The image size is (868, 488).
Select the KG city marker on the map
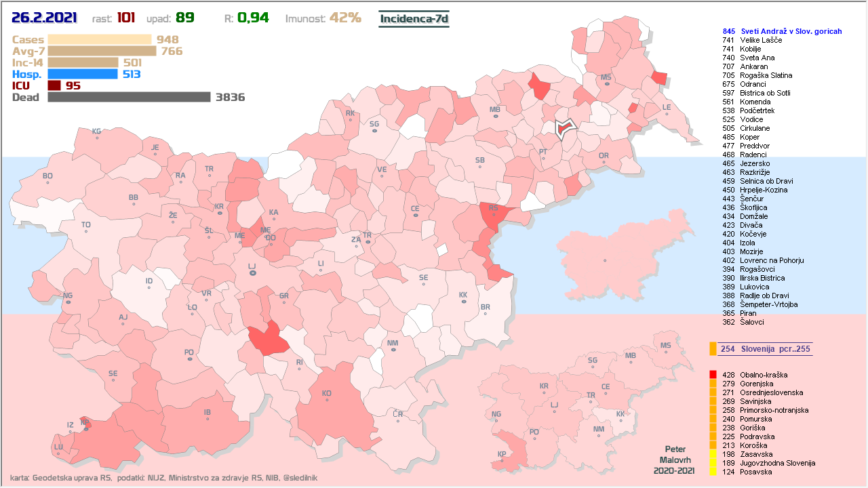(x=97, y=138)
